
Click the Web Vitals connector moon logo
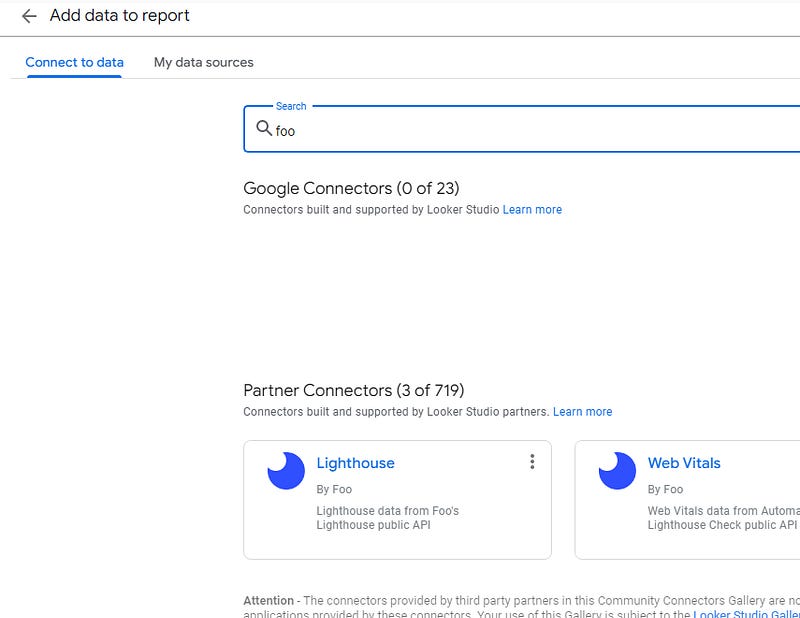pyautogui.click(x=617, y=471)
